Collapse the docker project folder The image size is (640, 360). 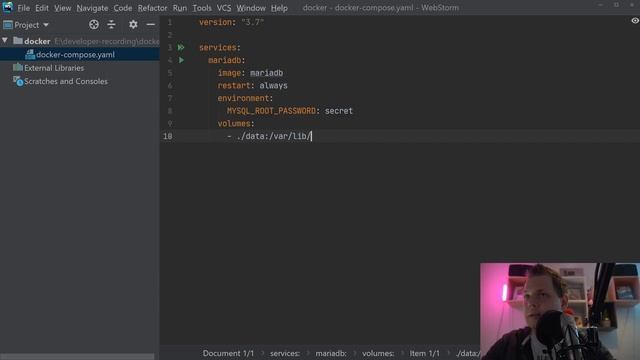[5, 40]
